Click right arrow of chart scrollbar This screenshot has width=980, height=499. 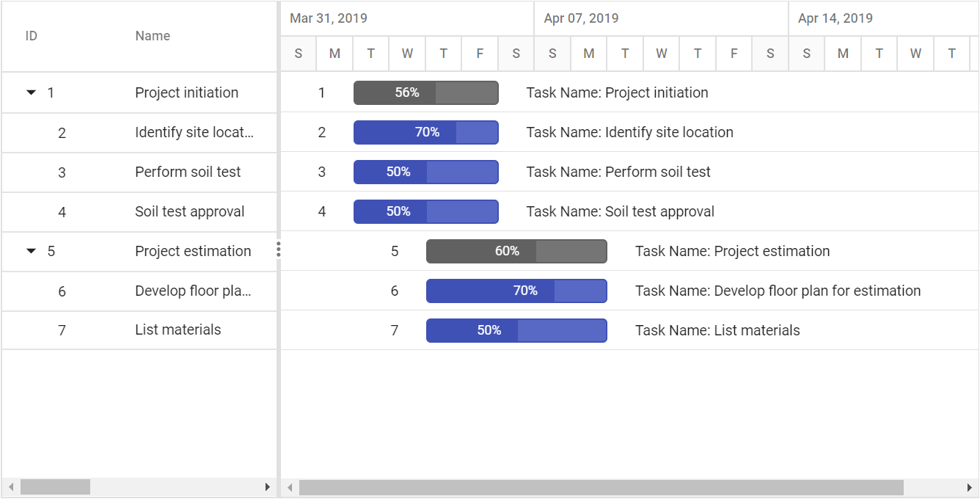(969, 487)
